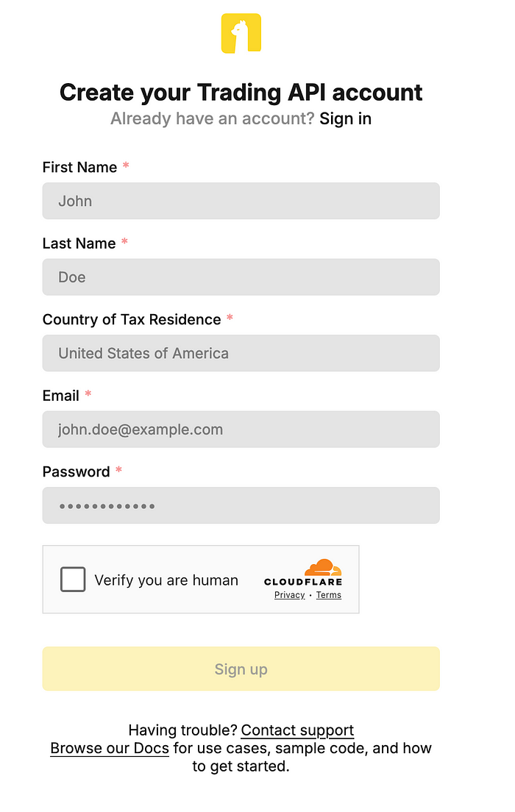This screenshot has width=515, height=812.
Task: Click the Email label text
Action: (60, 396)
